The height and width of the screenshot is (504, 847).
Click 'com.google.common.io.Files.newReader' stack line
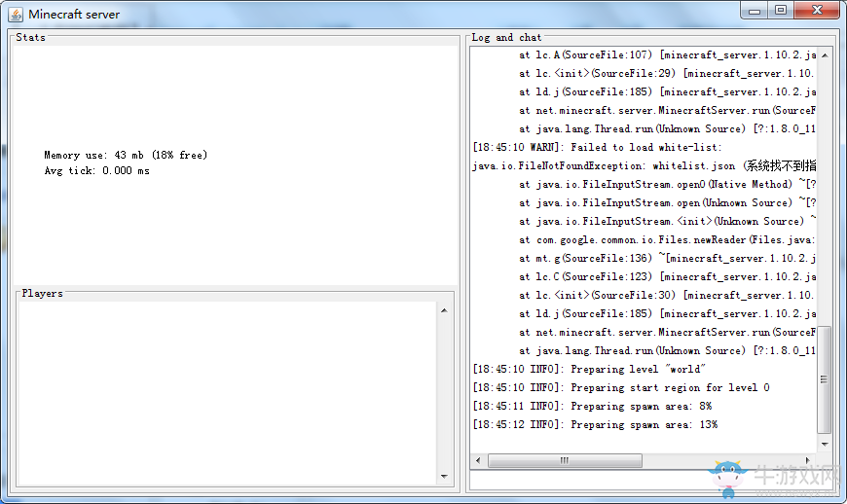click(x=668, y=239)
